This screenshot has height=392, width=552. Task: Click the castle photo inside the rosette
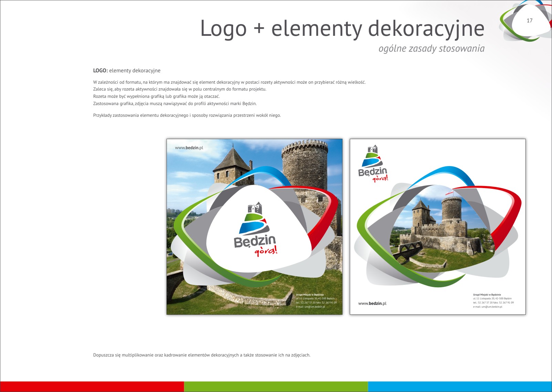coord(442,229)
